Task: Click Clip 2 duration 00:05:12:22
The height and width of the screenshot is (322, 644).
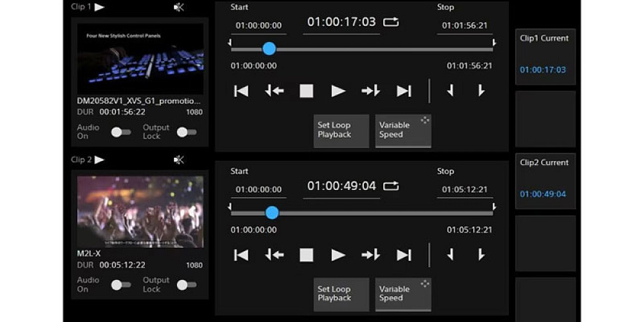Action: (x=122, y=265)
